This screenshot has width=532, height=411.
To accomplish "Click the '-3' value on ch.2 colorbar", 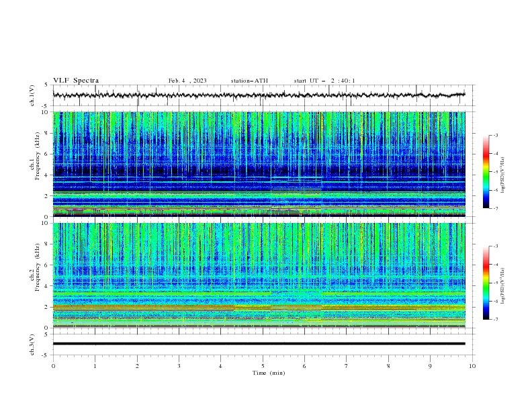I will 496,246.
